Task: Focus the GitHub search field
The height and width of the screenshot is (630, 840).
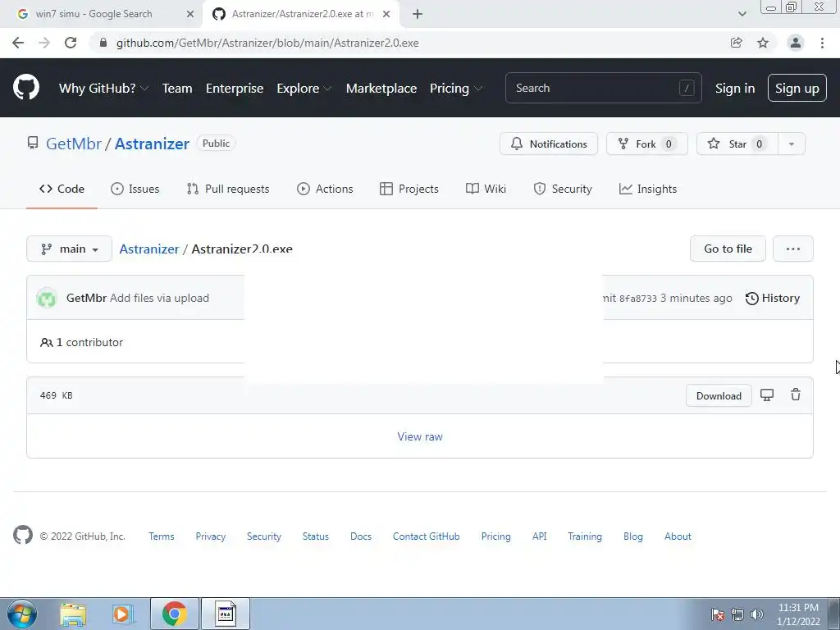Action: 603,88
